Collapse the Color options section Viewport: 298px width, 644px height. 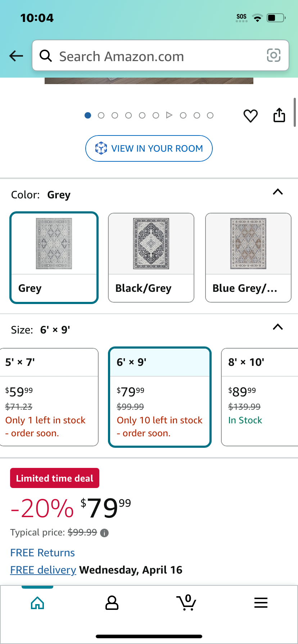pyautogui.click(x=278, y=192)
